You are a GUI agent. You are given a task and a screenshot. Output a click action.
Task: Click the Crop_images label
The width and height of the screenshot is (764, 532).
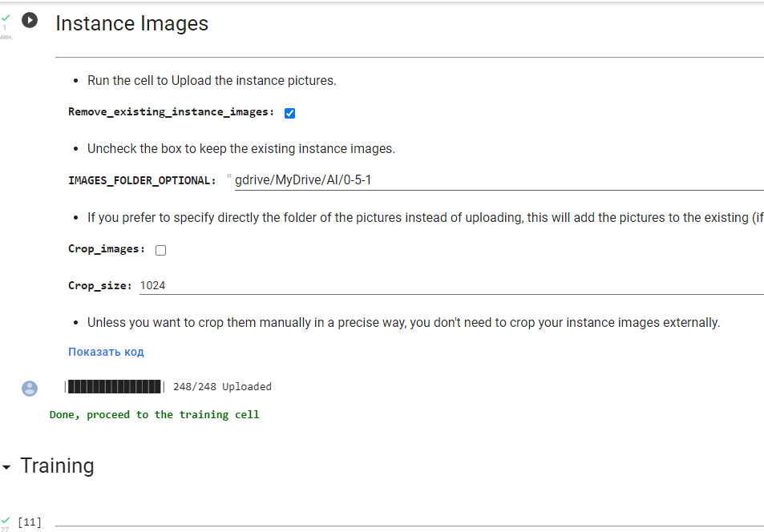click(107, 249)
